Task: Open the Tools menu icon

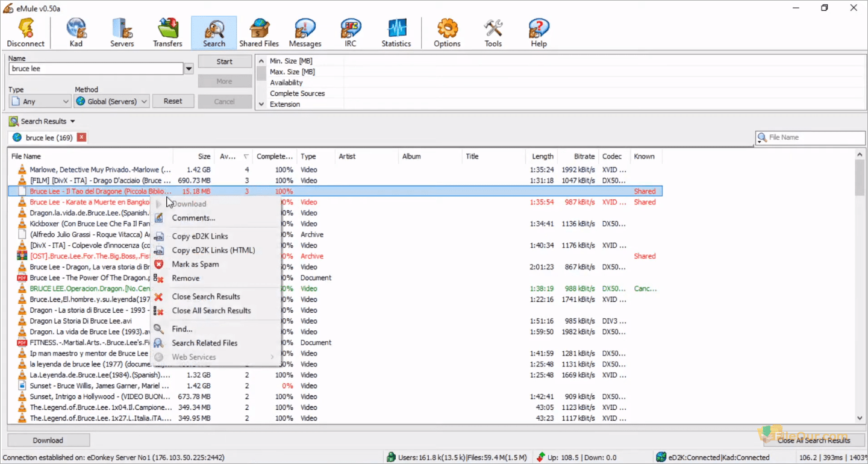Action: point(493,33)
